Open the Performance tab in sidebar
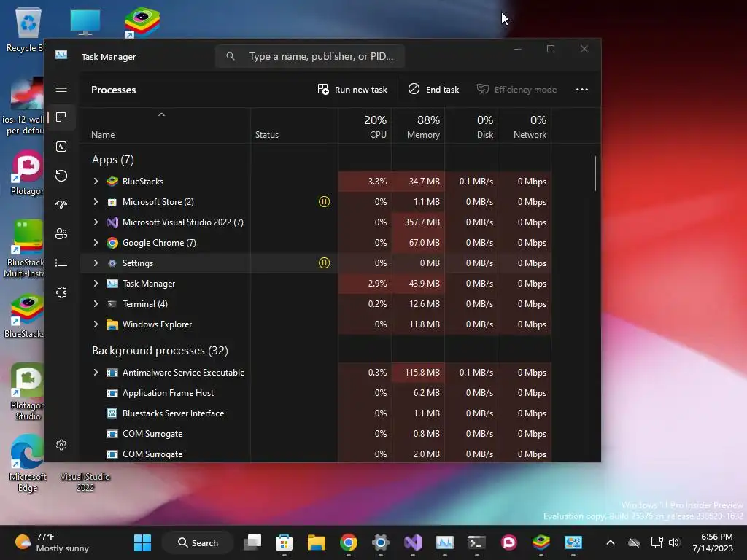747x560 pixels. pos(61,147)
